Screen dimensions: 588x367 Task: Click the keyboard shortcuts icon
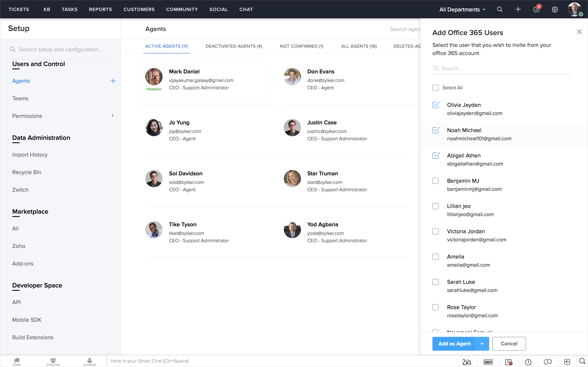488,362
